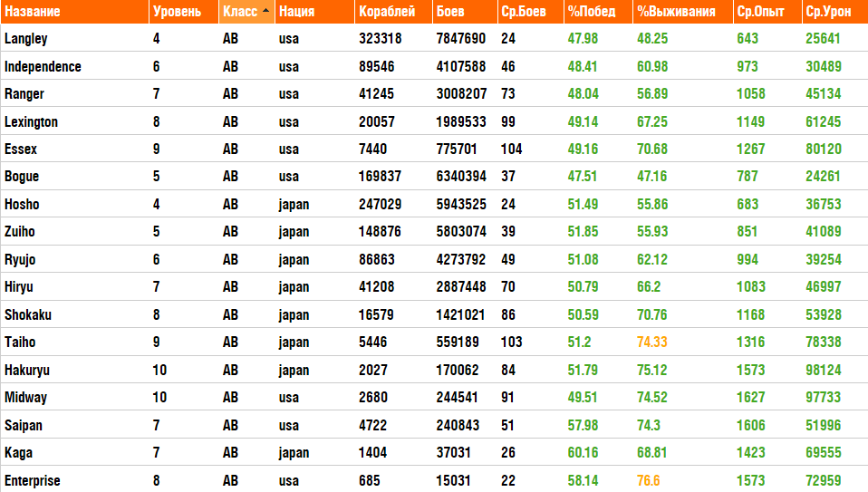Image resolution: width=868 pixels, height=492 pixels.
Task: Select the Lexington ship name
Action: pos(31,121)
